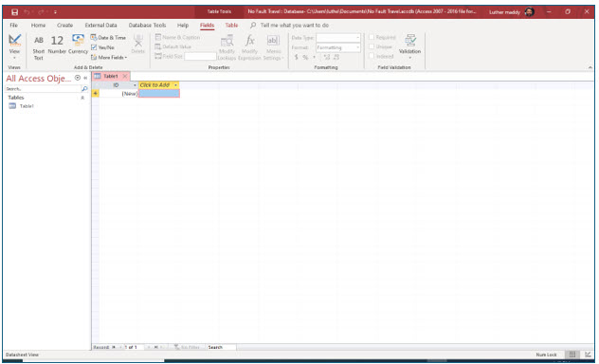Screen dimensions: 599x364
Task: Save the database with the Save icon
Action: 14,12
